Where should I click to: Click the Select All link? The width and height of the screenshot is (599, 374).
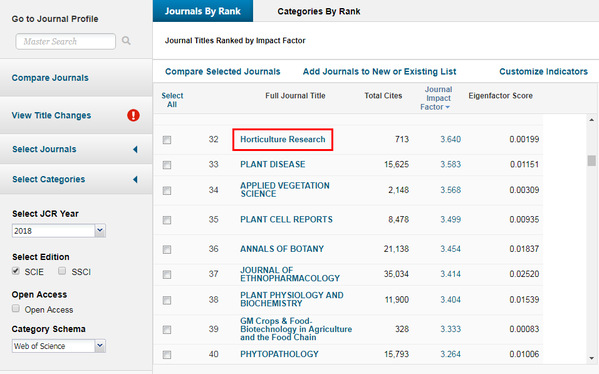coord(172,100)
